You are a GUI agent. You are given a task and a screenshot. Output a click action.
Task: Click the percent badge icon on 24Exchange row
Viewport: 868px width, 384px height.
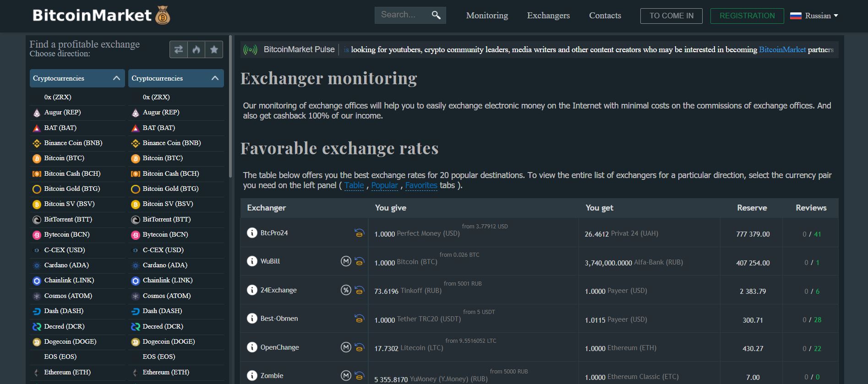point(346,290)
